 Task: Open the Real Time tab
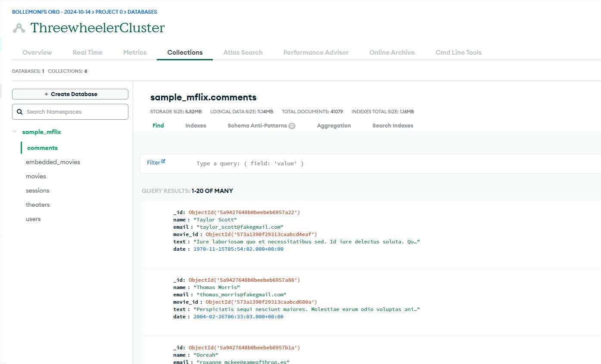pos(87,53)
